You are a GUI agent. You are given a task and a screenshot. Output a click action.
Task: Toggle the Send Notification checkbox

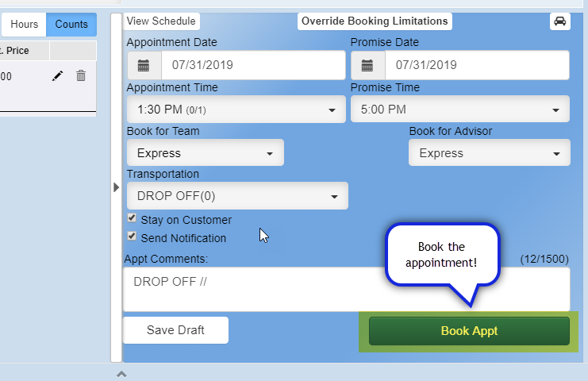click(132, 237)
